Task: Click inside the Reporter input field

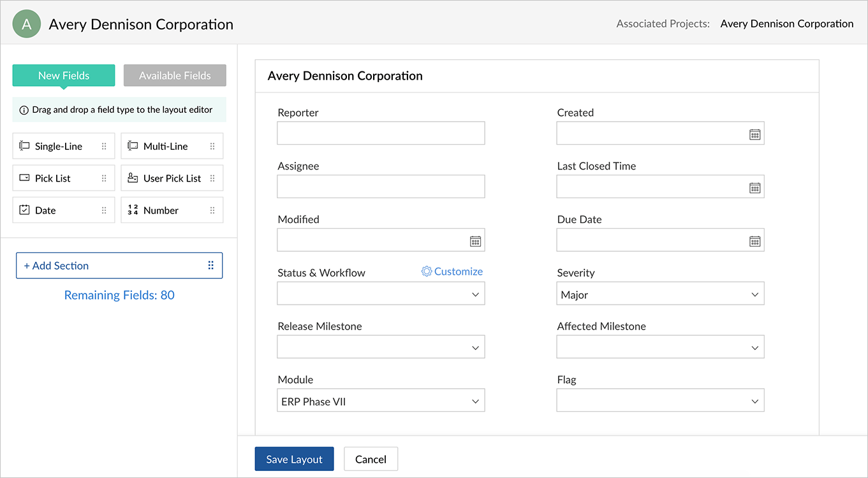Action: [381, 133]
